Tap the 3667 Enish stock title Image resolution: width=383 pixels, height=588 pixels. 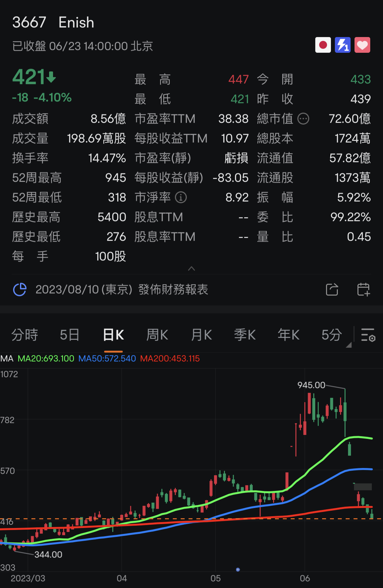(x=53, y=23)
